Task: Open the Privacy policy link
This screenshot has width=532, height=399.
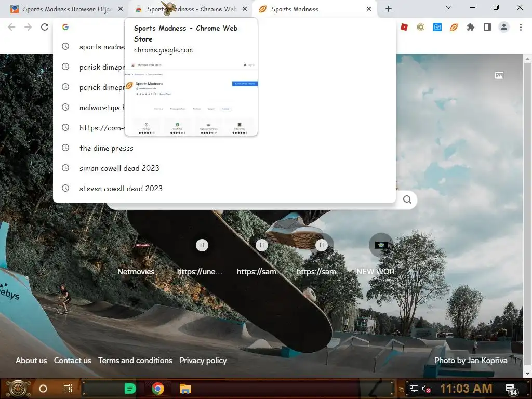Action: click(203, 361)
